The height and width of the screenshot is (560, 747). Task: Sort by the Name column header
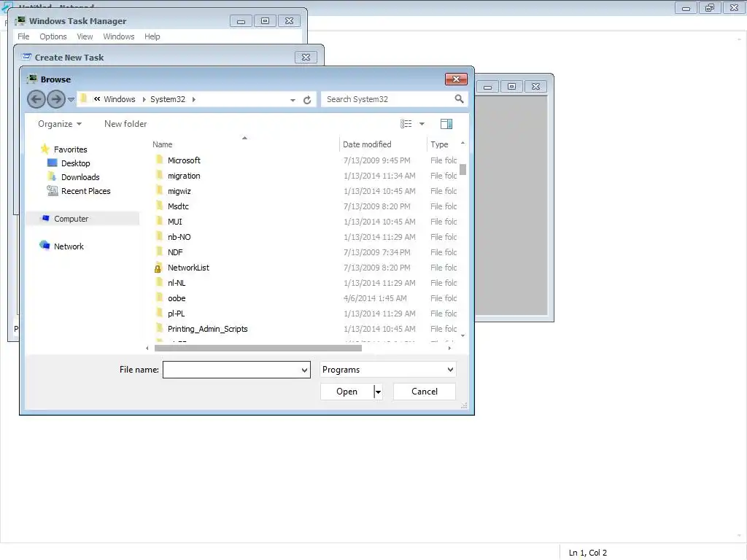tap(163, 144)
